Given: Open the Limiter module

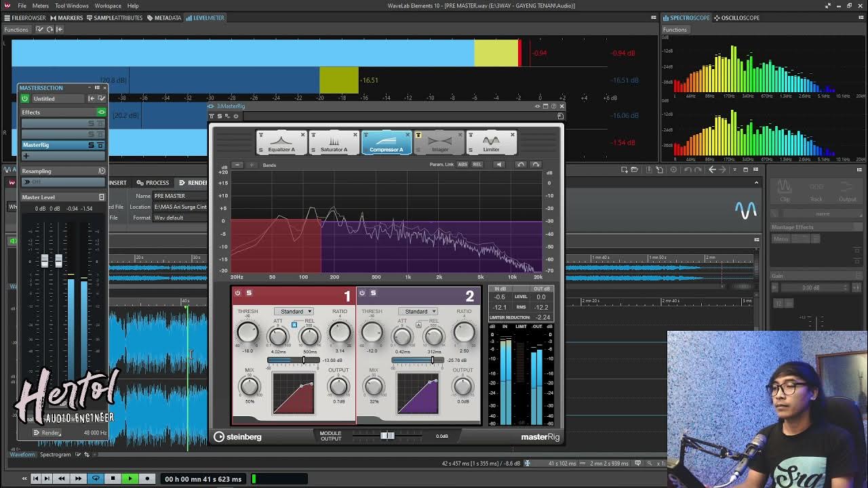Looking at the screenshot, I should (x=491, y=142).
